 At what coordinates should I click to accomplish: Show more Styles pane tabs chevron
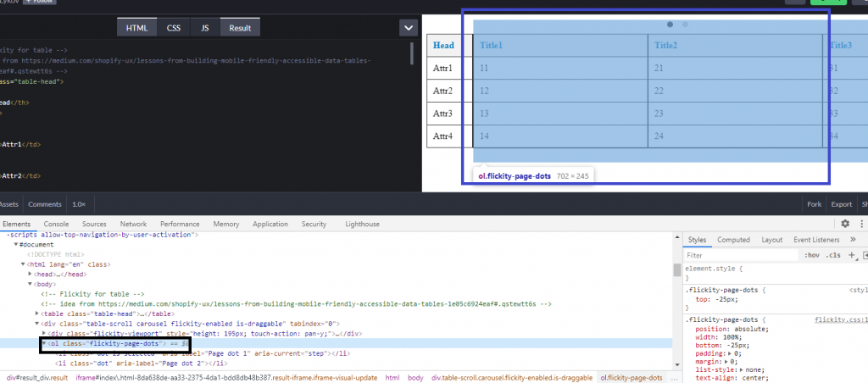(853, 240)
